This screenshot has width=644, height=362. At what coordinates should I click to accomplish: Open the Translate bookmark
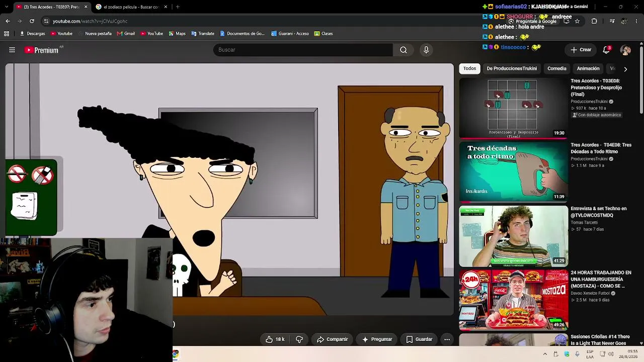point(203,34)
